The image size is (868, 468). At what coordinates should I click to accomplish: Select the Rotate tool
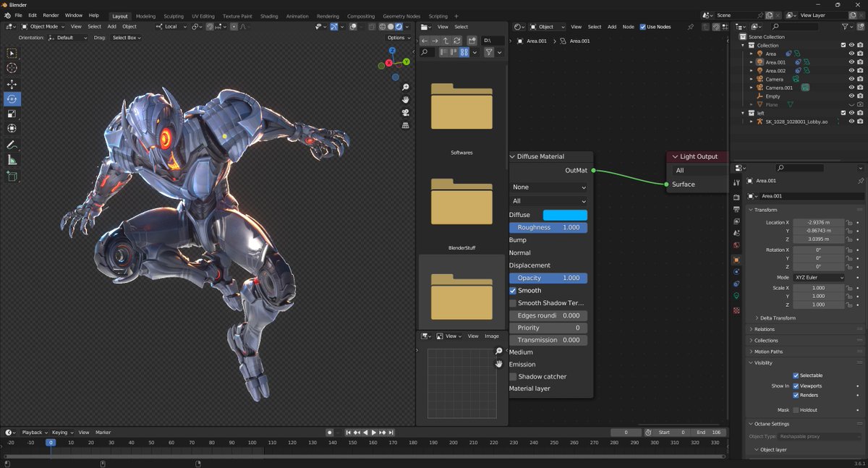pos(12,99)
